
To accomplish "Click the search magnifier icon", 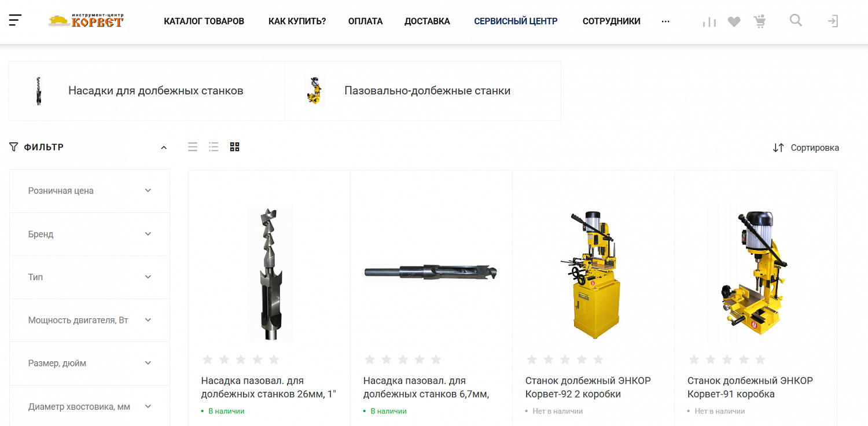I will point(796,20).
